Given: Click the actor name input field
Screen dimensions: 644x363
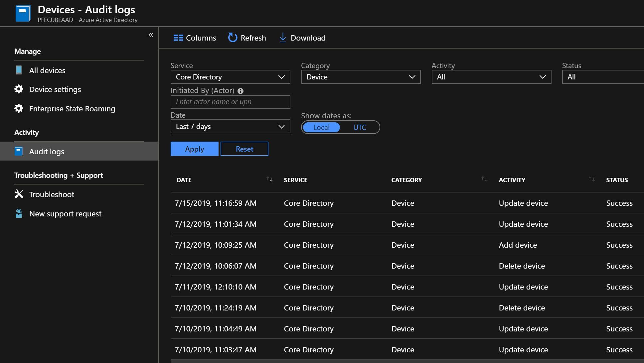Looking at the screenshot, I should click(x=230, y=102).
